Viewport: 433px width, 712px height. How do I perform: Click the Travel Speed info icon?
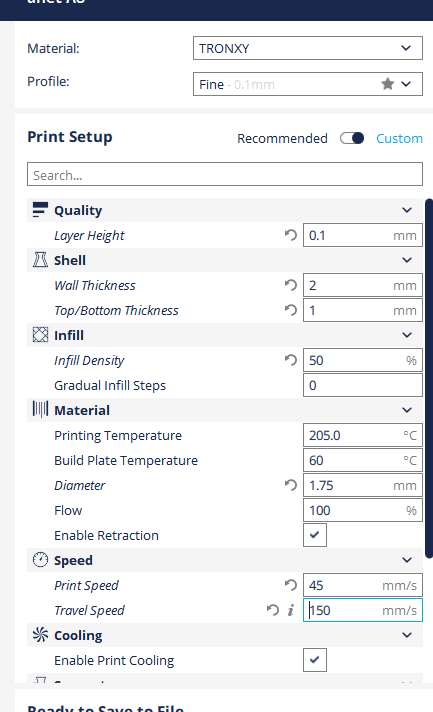click(291, 610)
